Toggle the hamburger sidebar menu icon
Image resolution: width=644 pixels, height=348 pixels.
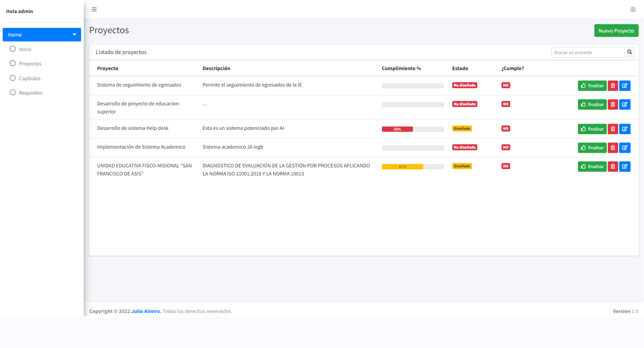(94, 9)
